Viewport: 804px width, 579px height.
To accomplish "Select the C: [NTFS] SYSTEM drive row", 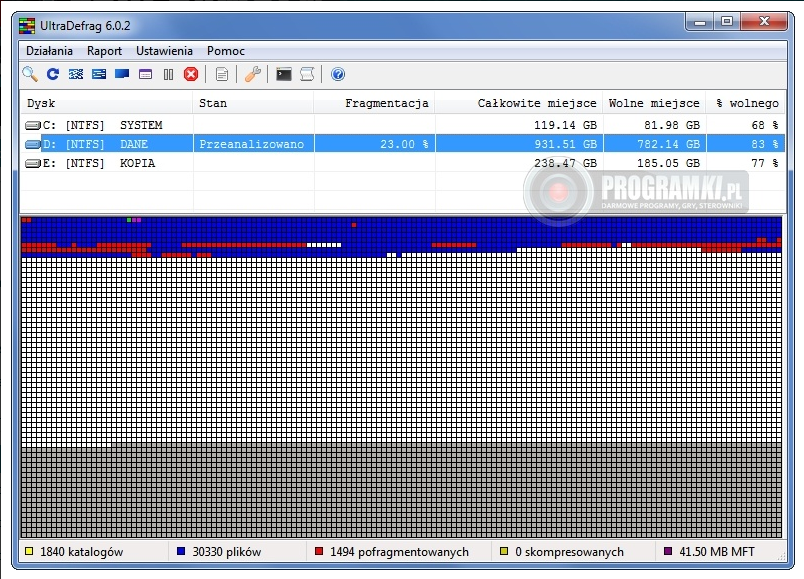I will [x=403, y=125].
